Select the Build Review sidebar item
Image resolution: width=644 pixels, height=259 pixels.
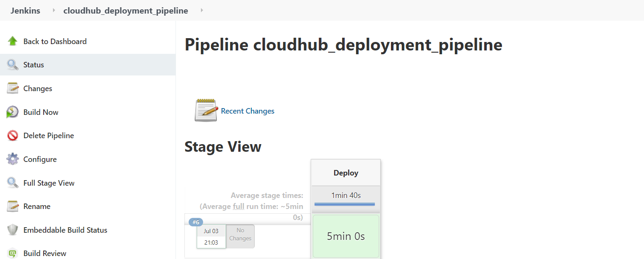(45, 253)
